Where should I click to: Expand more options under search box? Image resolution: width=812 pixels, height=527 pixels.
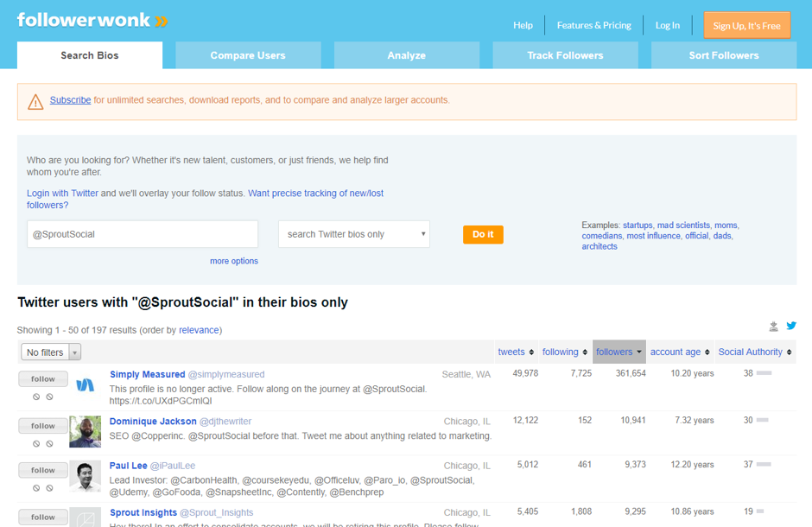click(x=233, y=261)
